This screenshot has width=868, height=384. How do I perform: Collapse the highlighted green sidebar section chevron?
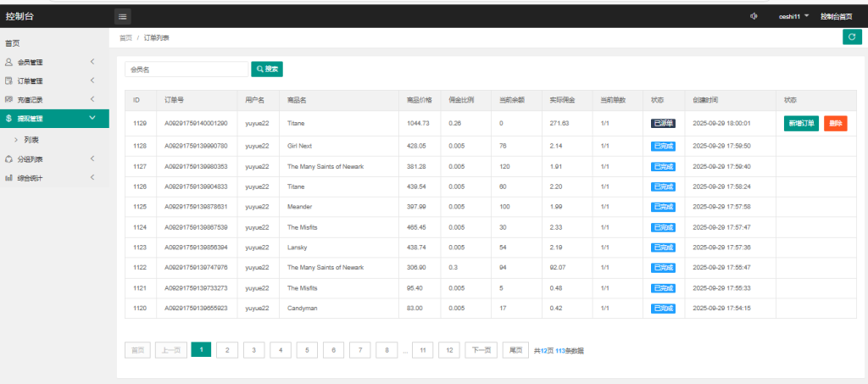92,119
